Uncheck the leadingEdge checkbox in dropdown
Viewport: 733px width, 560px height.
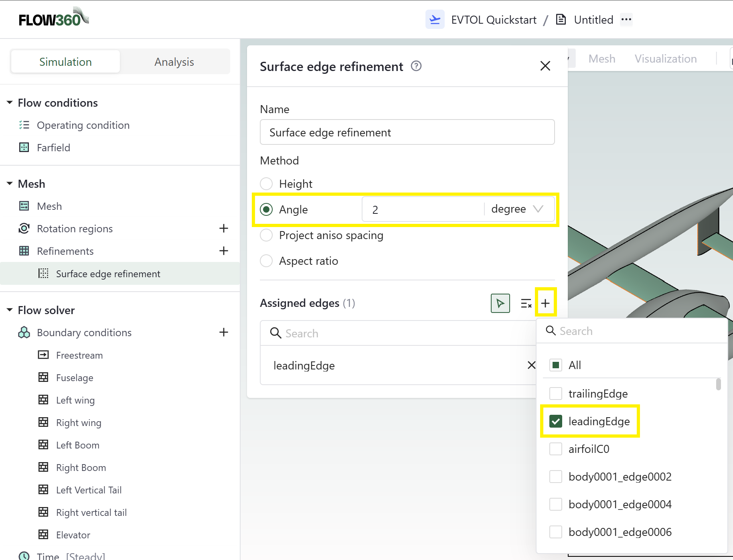[x=555, y=421]
